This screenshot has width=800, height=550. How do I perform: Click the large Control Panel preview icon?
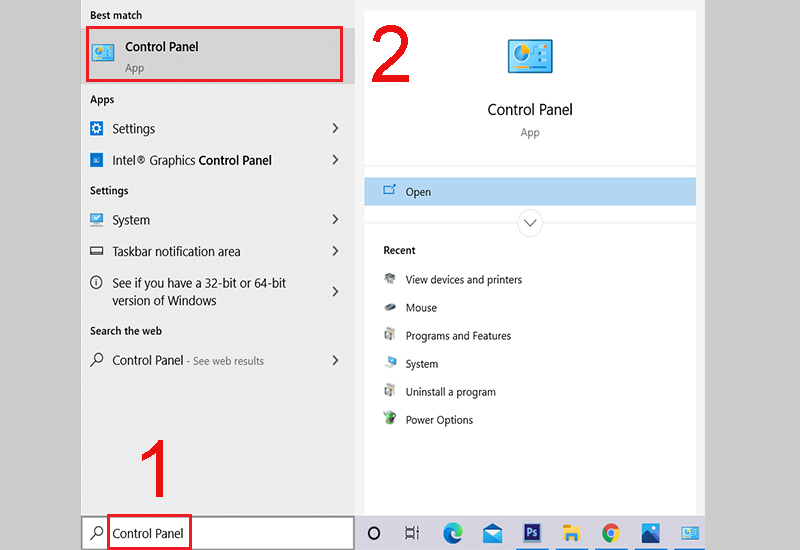tap(530, 56)
